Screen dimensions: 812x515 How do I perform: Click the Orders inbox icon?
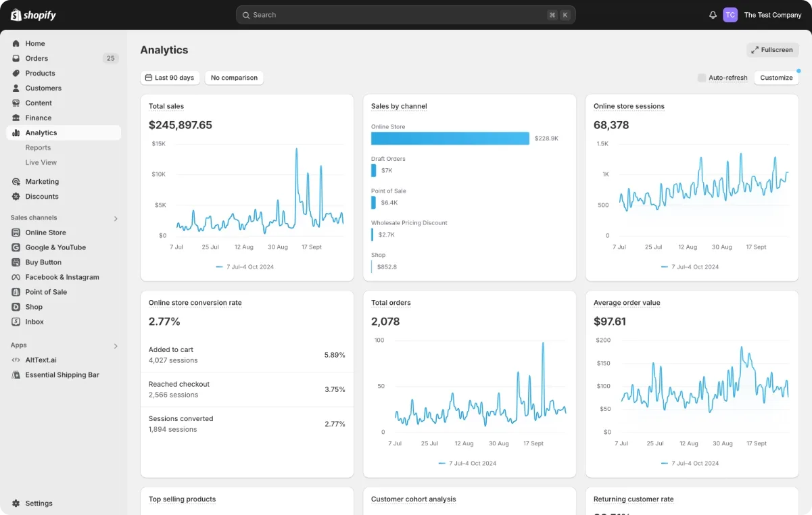(x=16, y=58)
